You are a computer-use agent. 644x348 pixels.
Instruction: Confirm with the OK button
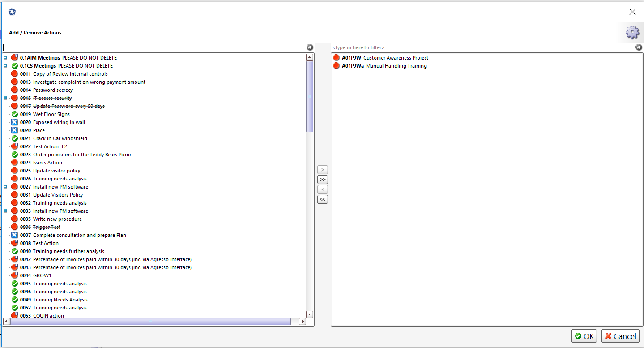pos(584,336)
